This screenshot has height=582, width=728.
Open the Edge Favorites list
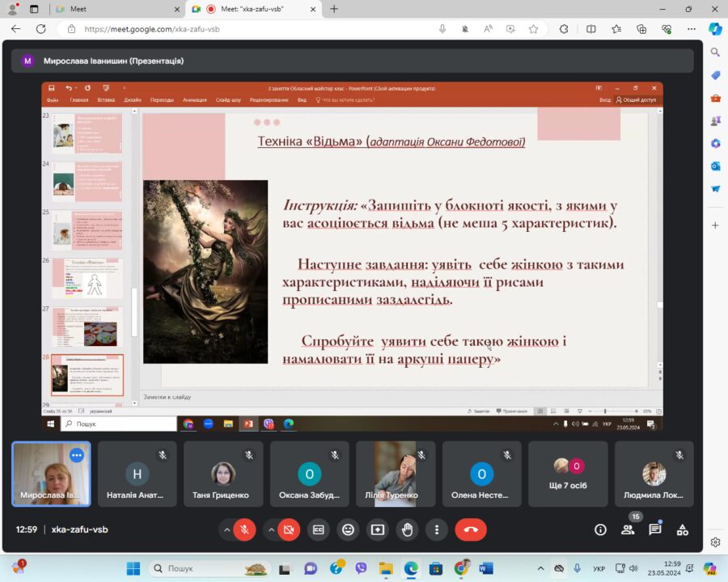(x=616, y=29)
